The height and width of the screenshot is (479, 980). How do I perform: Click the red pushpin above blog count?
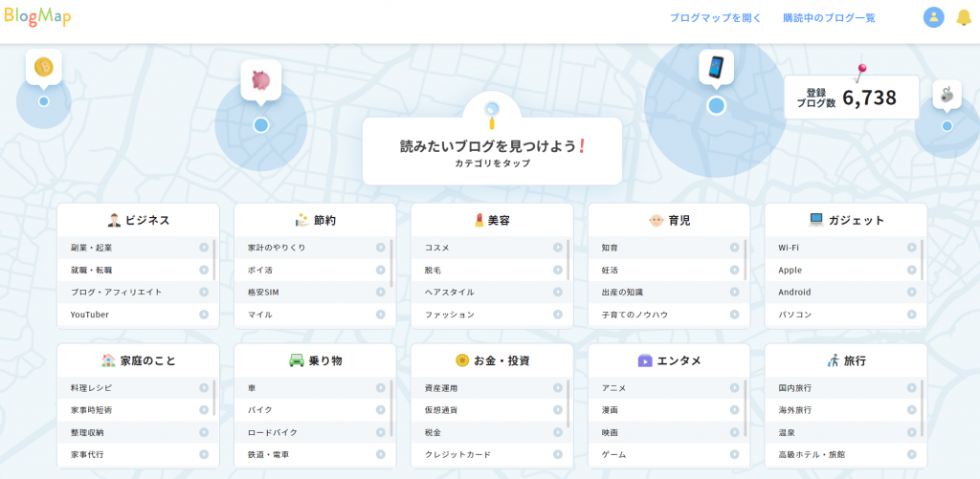pos(861,70)
